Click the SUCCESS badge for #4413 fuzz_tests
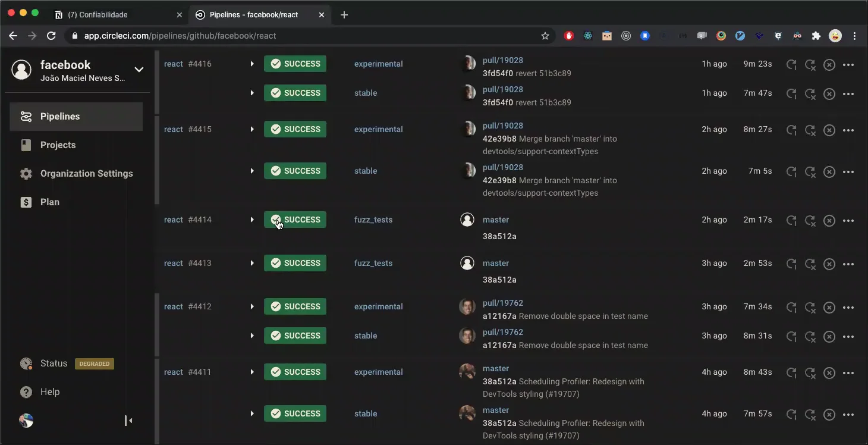The width and height of the screenshot is (868, 445). coord(295,263)
